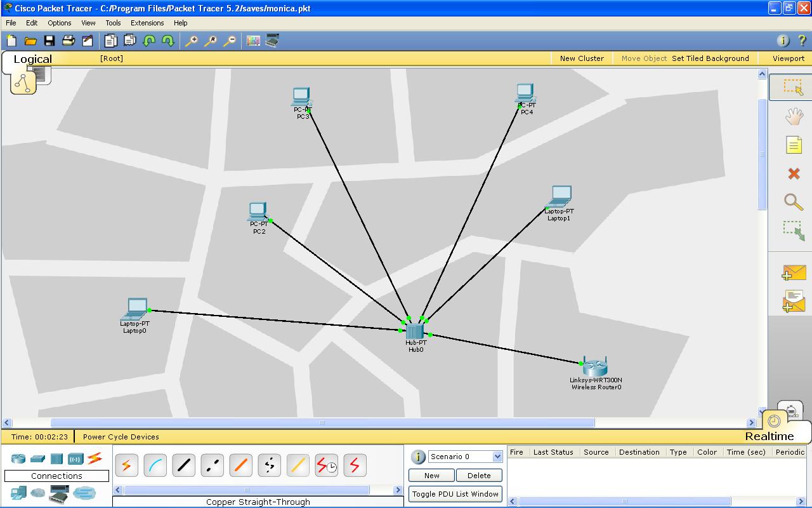Pick the orange Fiber cable
The height and width of the screenshot is (508, 812).
point(240,466)
